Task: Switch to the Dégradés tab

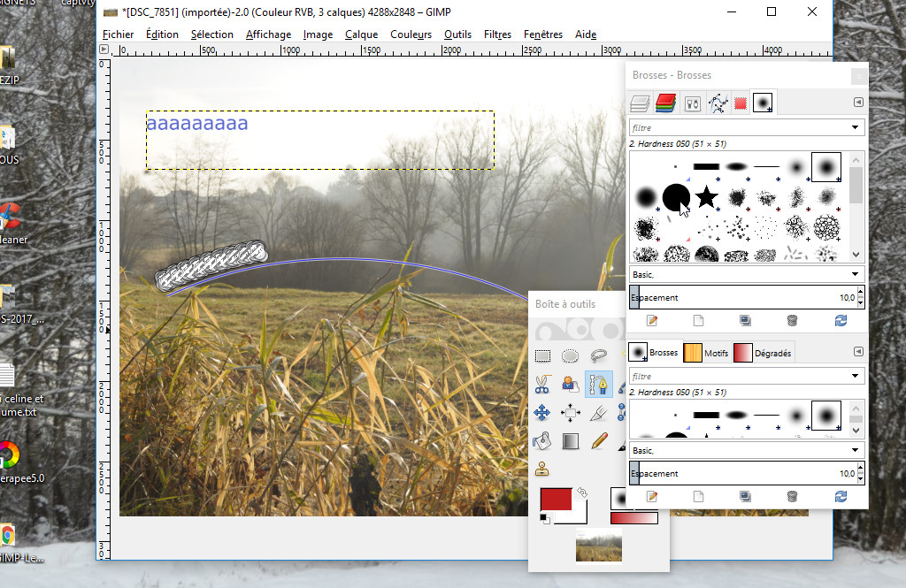Action: [x=763, y=353]
